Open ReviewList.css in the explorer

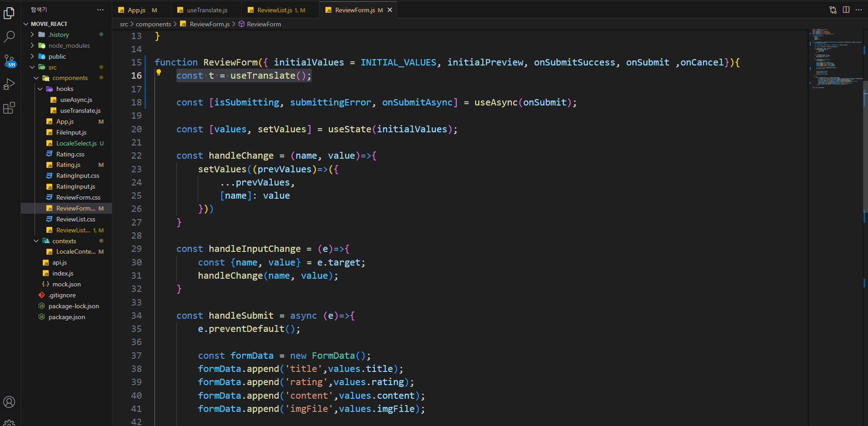pyautogui.click(x=66, y=219)
